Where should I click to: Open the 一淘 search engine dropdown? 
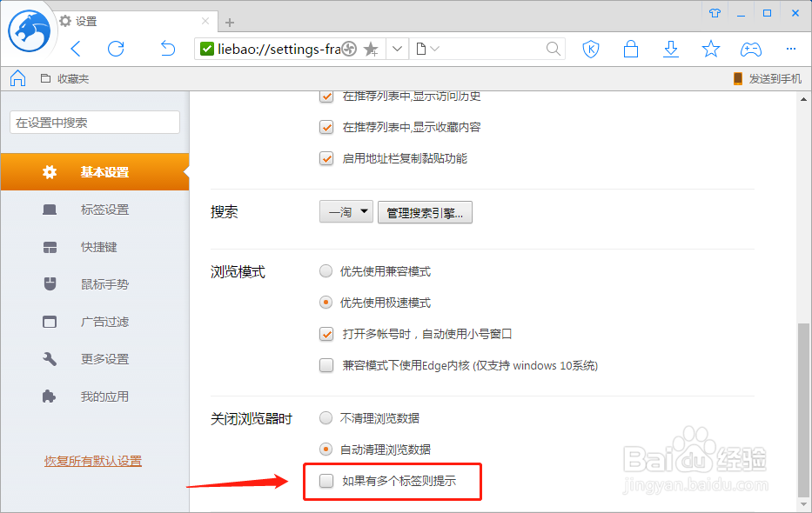click(346, 212)
